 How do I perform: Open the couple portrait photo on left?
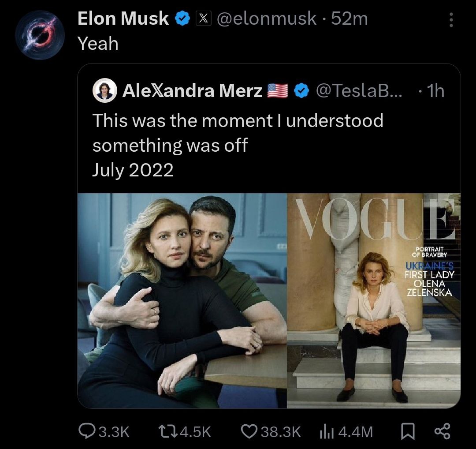[x=182, y=301]
